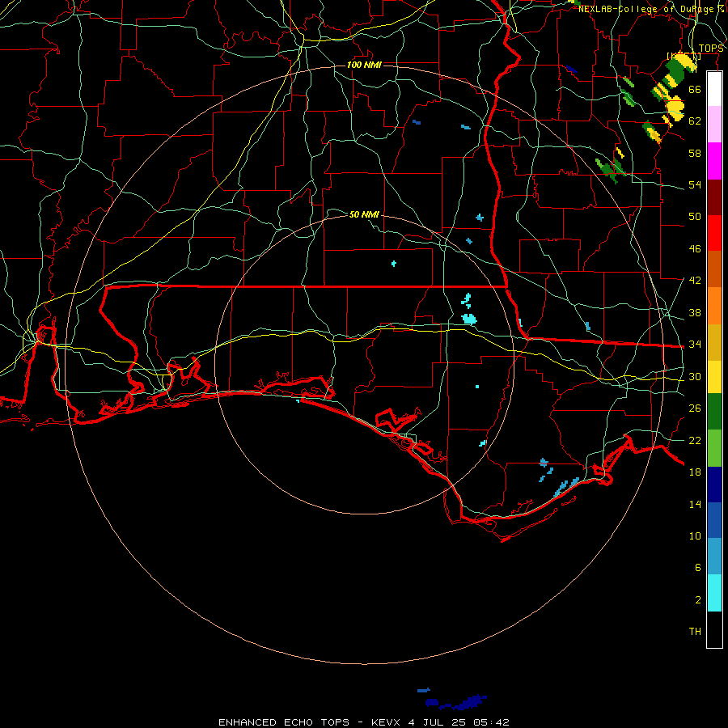
Task: Click the legend value "6"
Action: coord(697,568)
